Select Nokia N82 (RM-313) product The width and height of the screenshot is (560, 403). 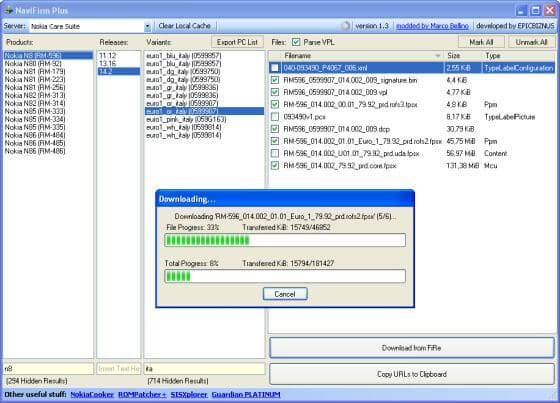click(48, 95)
